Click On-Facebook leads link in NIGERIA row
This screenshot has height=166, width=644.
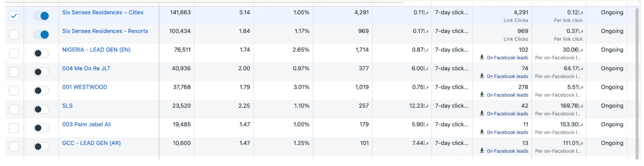[507, 57]
